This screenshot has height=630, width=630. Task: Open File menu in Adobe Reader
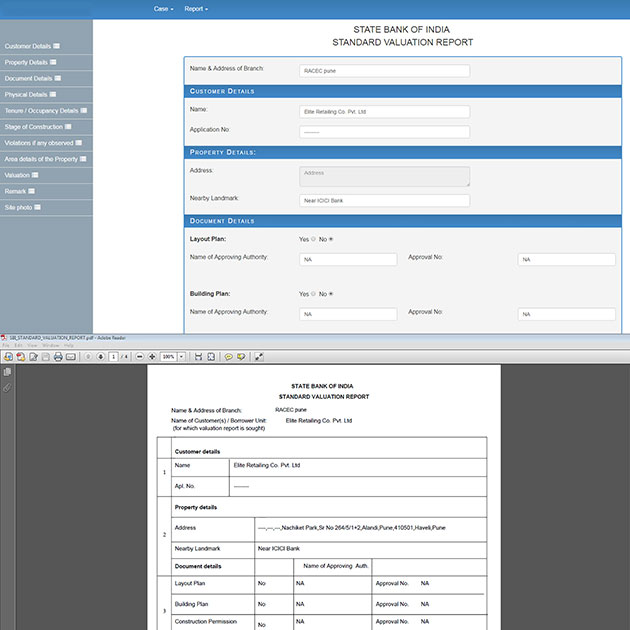point(6,346)
